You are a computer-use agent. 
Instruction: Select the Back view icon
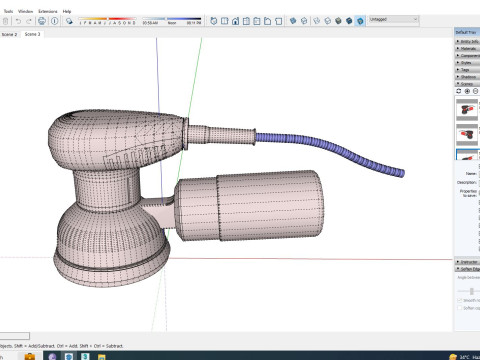pyautogui.click(x=257, y=21)
